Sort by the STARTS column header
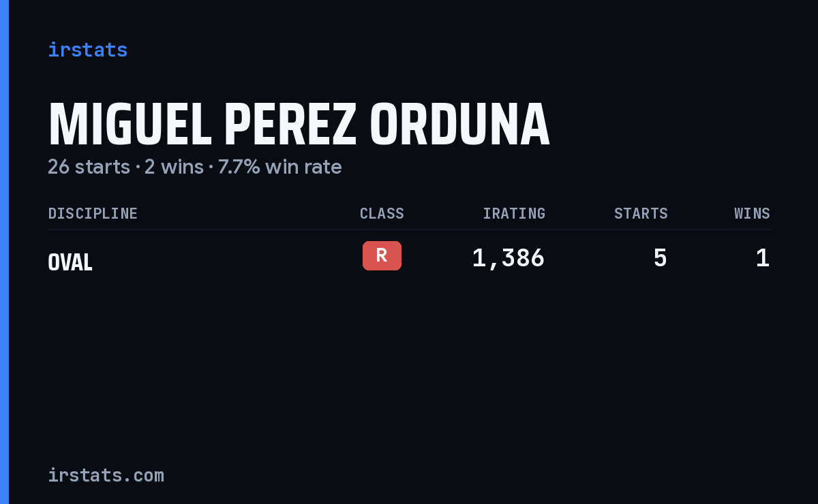The image size is (818, 504). 641,214
